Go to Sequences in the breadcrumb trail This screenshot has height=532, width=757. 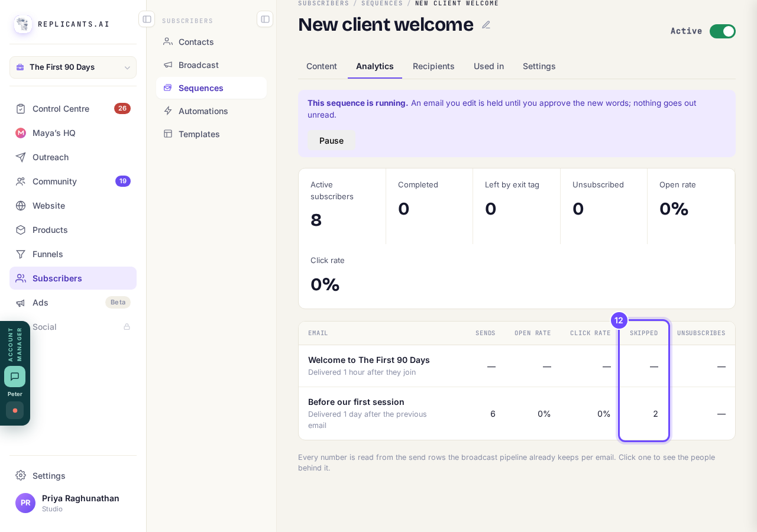(x=382, y=3)
